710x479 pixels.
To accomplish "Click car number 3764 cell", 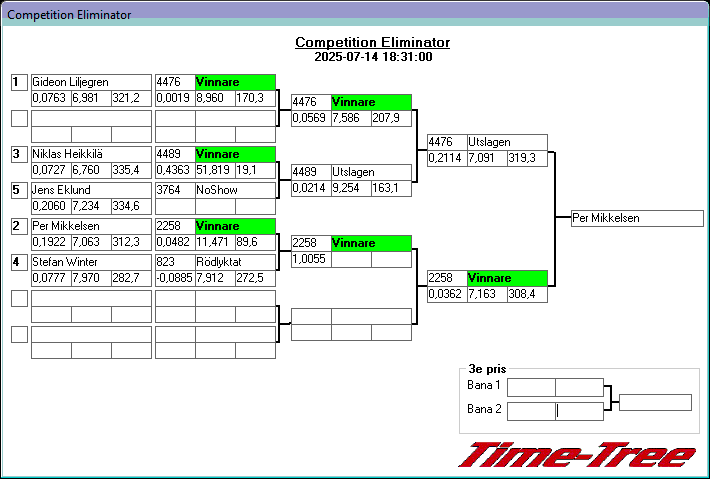I will click(x=175, y=190).
